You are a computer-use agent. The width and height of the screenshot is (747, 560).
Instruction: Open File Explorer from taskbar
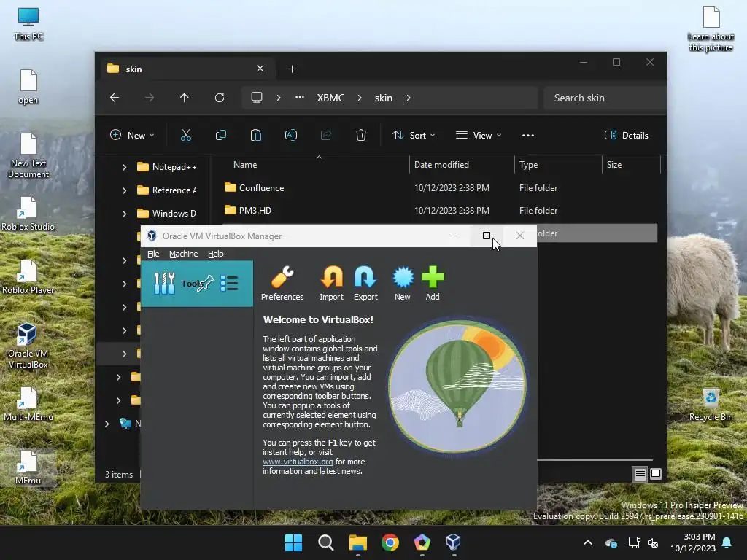[x=357, y=542]
